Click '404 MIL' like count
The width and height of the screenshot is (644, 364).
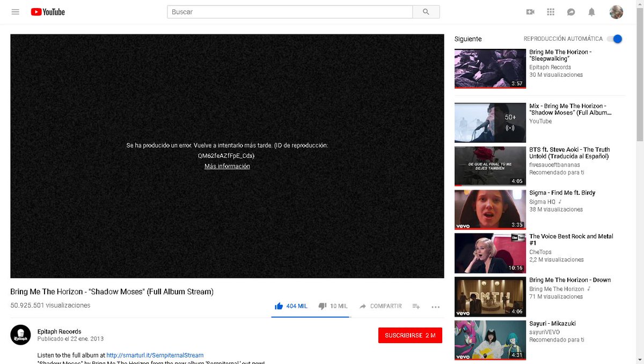[297, 306]
